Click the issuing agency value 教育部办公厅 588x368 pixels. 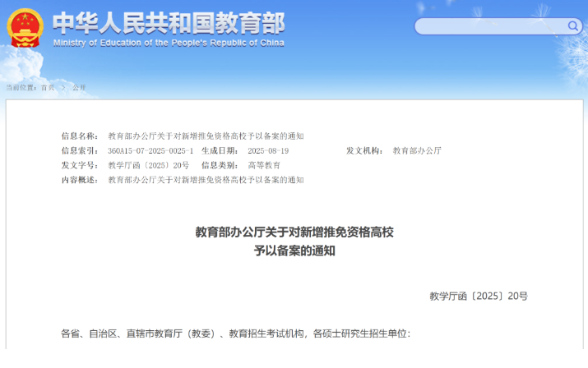[417, 150]
